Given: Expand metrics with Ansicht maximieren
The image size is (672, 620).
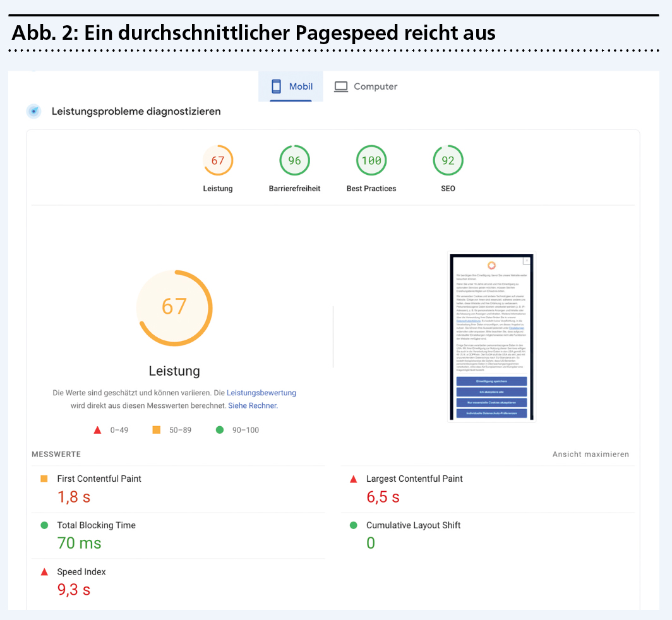Looking at the screenshot, I should [x=591, y=455].
